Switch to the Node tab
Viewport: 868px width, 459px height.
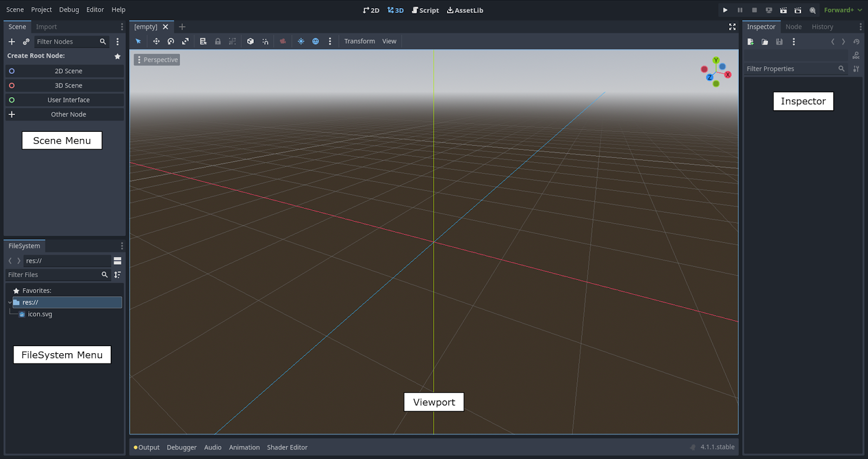point(794,27)
